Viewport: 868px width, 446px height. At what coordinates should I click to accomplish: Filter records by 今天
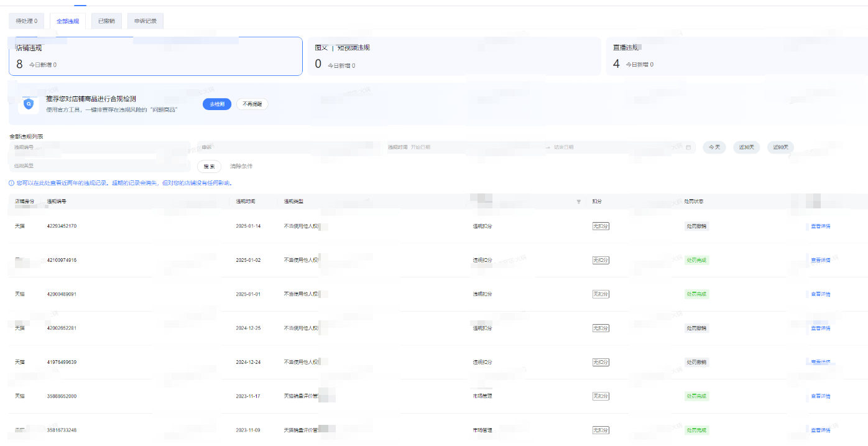tap(715, 147)
